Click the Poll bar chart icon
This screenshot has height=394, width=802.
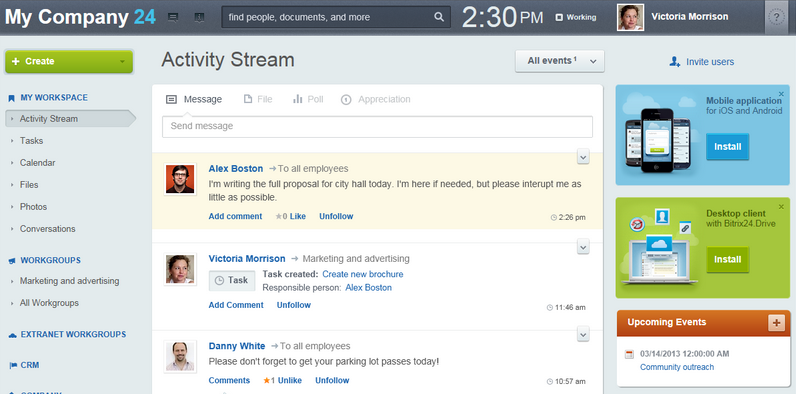click(298, 99)
